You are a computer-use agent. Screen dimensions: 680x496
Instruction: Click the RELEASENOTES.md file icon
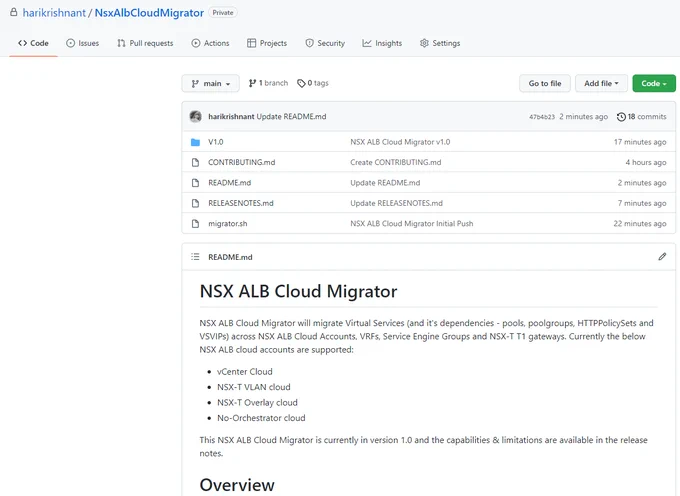tap(196, 203)
